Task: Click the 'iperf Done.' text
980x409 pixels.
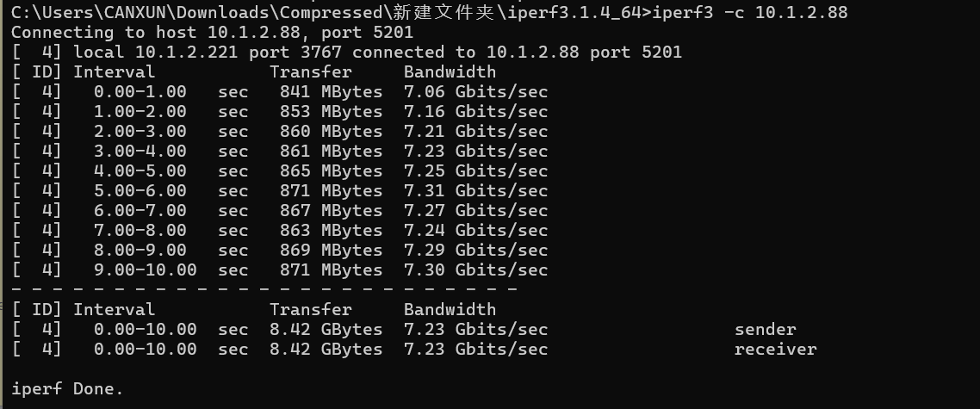Action: (x=67, y=389)
